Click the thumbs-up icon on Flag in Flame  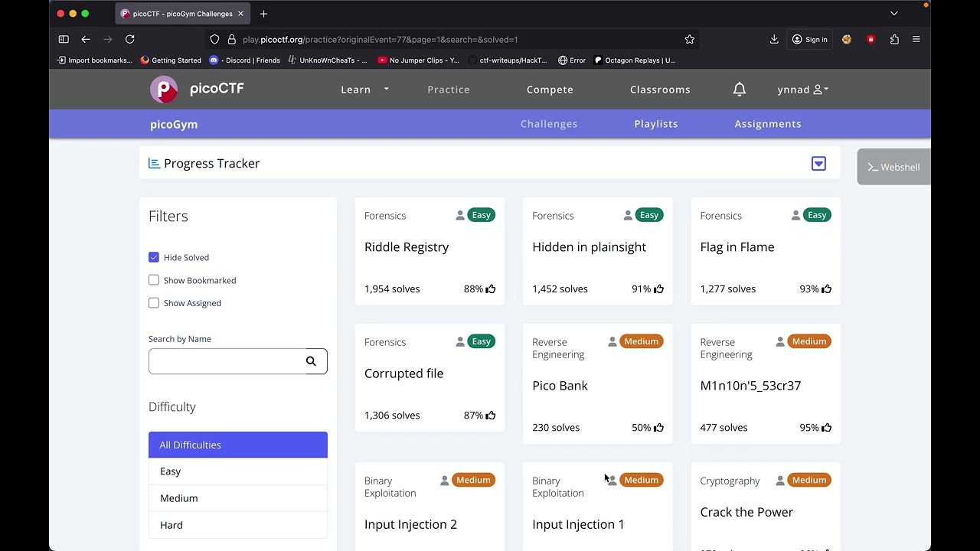coord(826,289)
